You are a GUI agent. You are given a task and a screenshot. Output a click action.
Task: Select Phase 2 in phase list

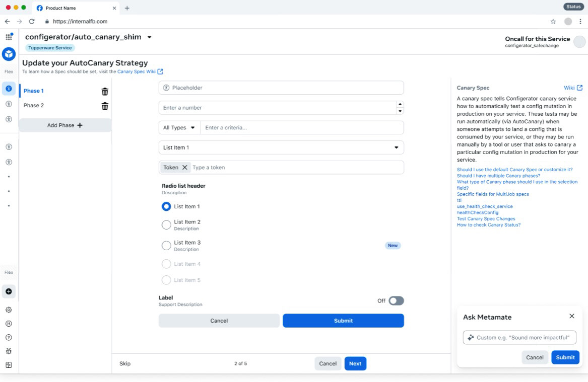pos(34,105)
